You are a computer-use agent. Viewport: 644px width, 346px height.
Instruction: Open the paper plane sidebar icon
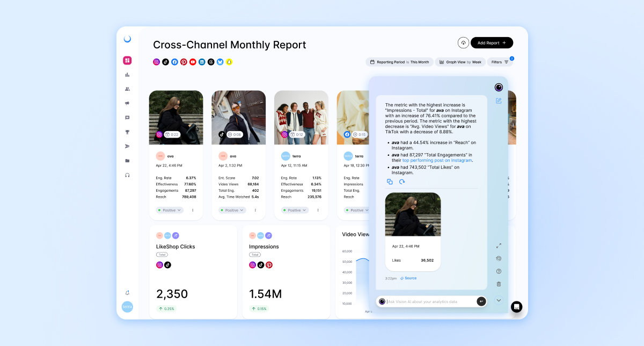[127, 146]
